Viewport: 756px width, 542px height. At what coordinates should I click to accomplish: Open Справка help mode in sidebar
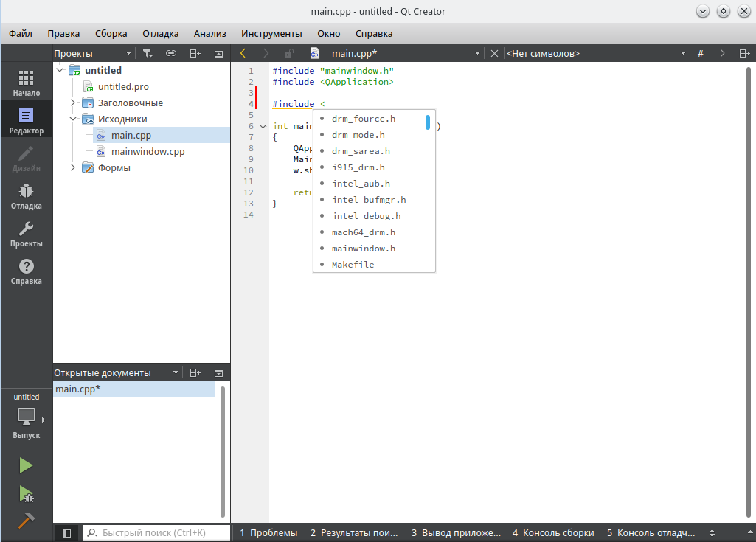26,271
